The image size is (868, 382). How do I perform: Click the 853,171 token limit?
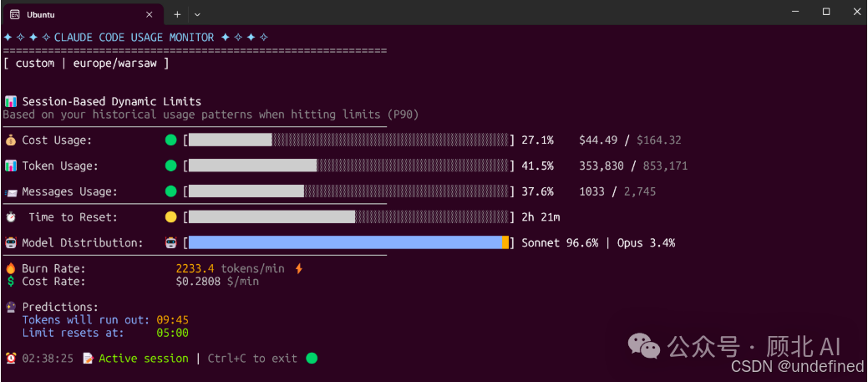pyautogui.click(x=665, y=166)
